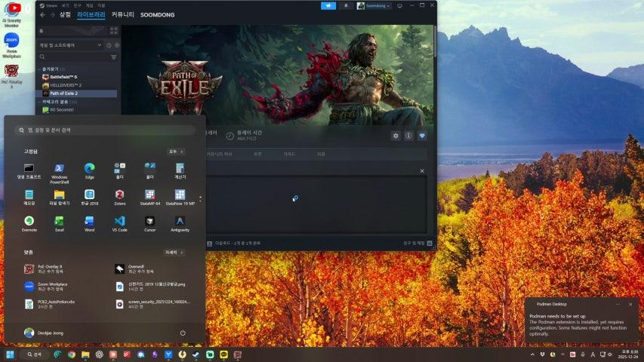Go to the 상점 store tab

pos(65,14)
